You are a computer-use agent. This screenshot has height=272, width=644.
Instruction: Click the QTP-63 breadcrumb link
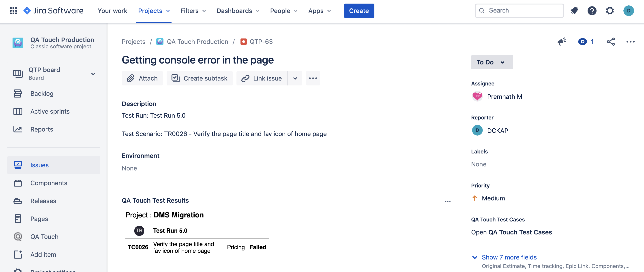pos(261,41)
